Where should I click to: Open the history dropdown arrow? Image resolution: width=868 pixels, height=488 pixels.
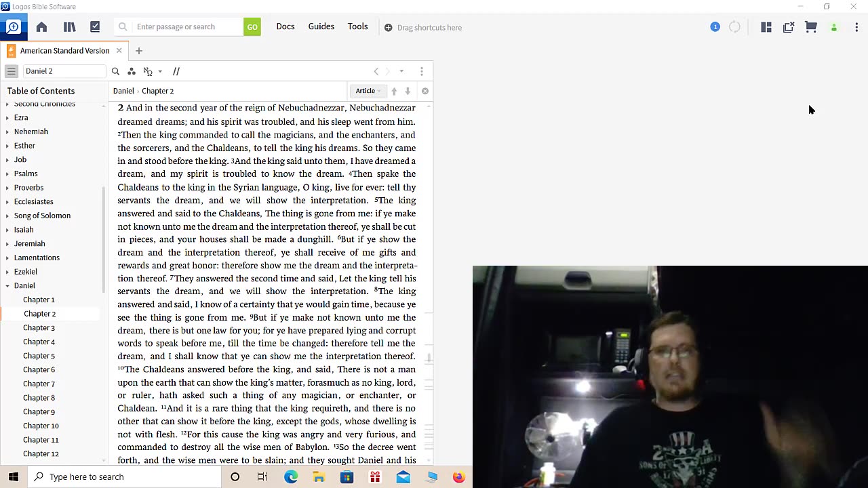pos(401,71)
